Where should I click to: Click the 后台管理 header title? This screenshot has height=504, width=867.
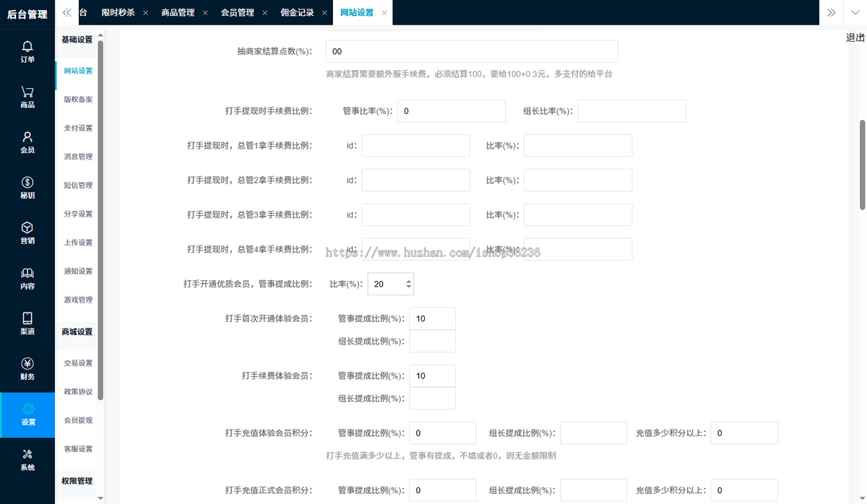point(27,14)
